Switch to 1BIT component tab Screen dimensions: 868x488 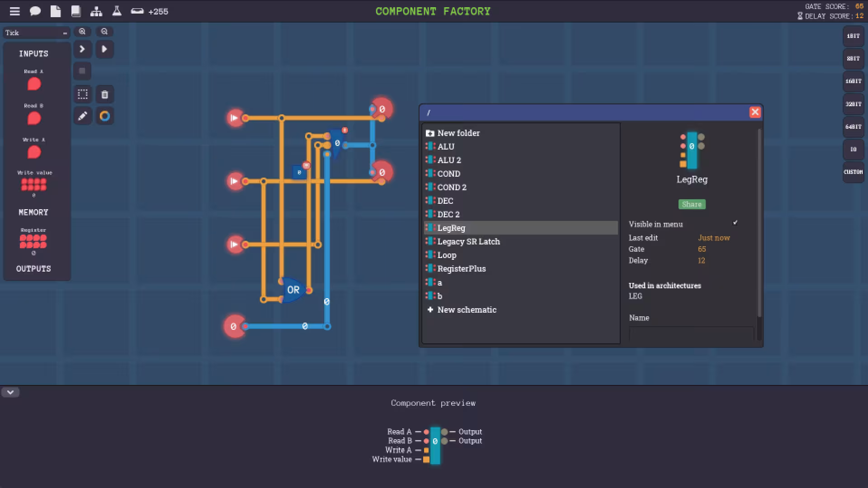point(853,36)
